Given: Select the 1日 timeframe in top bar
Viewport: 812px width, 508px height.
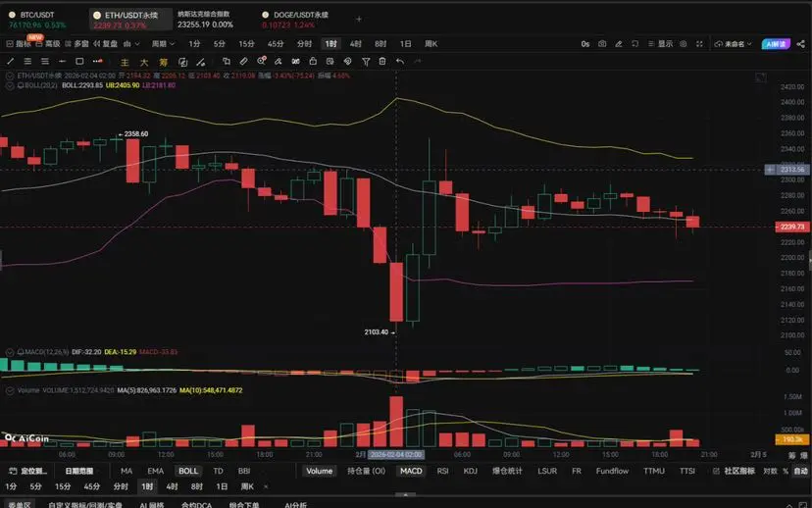Looking at the screenshot, I should 405,44.
